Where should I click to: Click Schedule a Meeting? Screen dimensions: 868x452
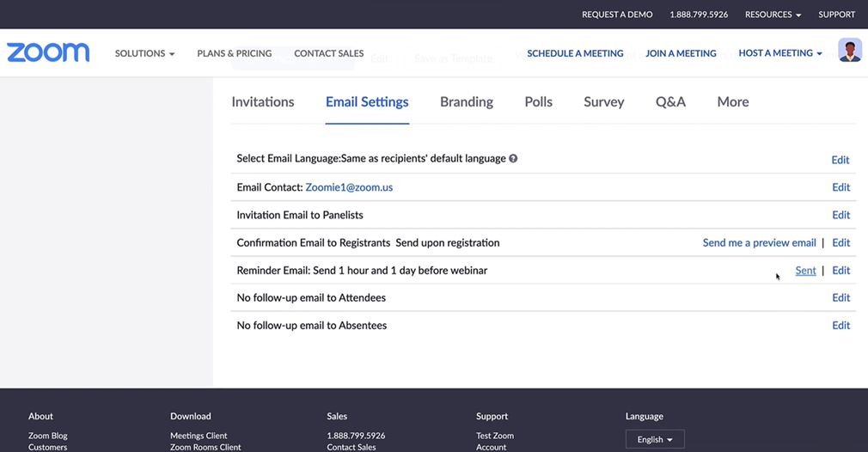click(575, 53)
